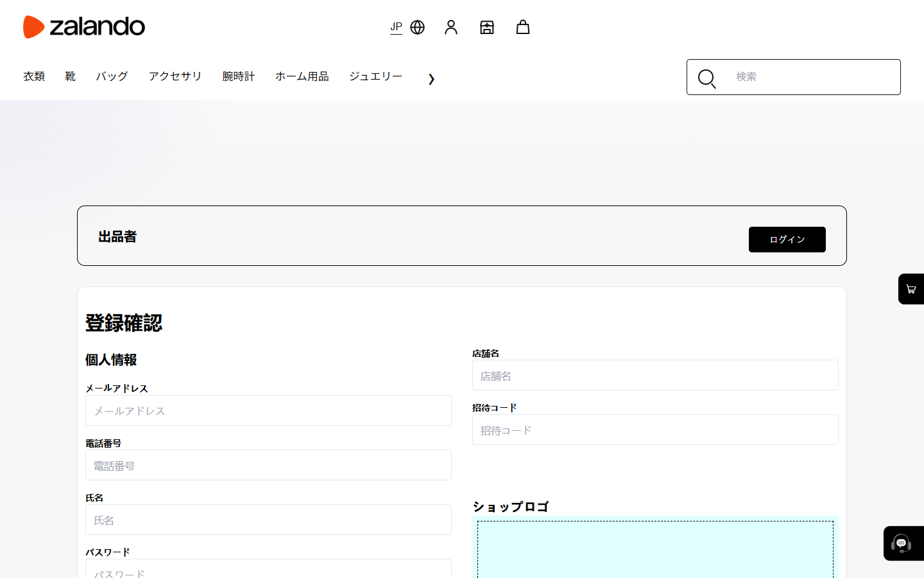Open the バッグ category menu

point(112,76)
